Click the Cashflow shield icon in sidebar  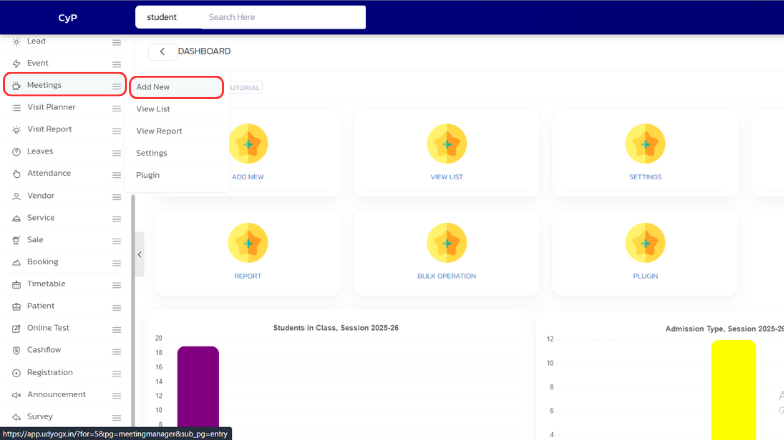click(x=17, y=350)
